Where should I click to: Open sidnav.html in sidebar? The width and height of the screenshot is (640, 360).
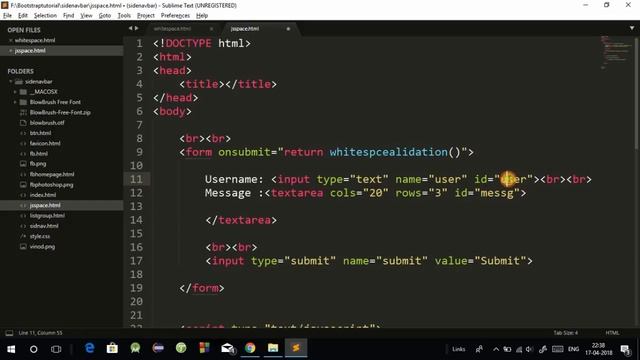pyautogui.click(x=44, y=226)
